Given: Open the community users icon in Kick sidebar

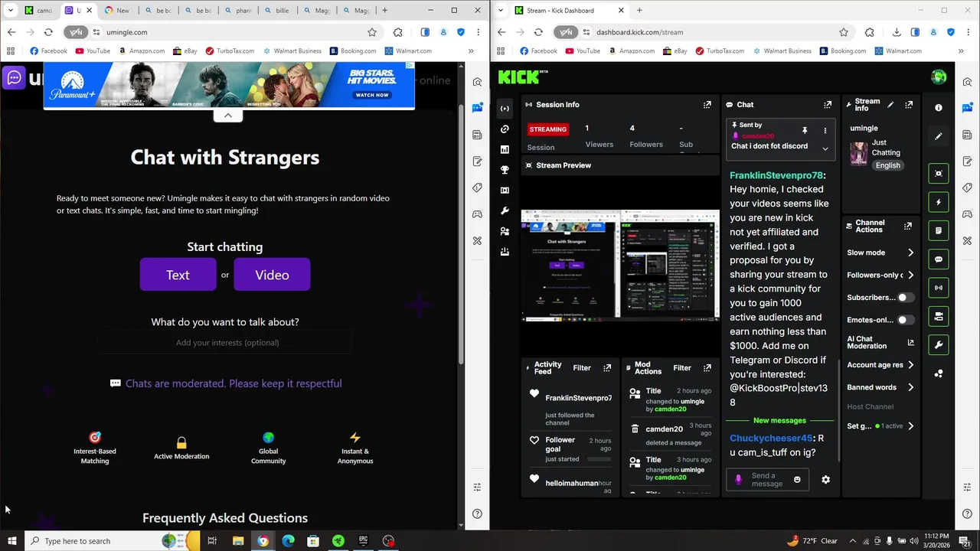Looking at the screenshot, I should click(505, 231).
